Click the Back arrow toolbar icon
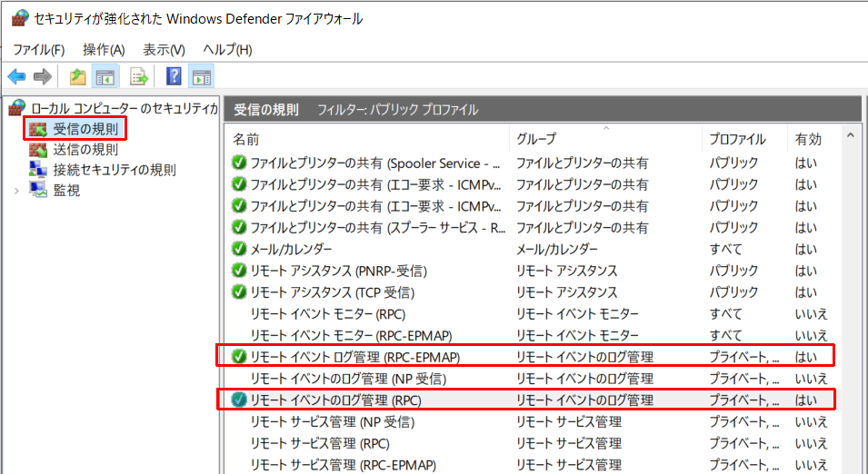Screen dimensions: 868x474 16,77
